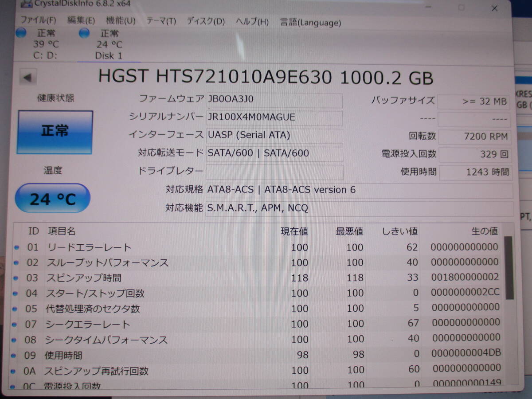
Task: Select the 04 スタート/ストップ回数 row
Action: click(x=257, y=293)
